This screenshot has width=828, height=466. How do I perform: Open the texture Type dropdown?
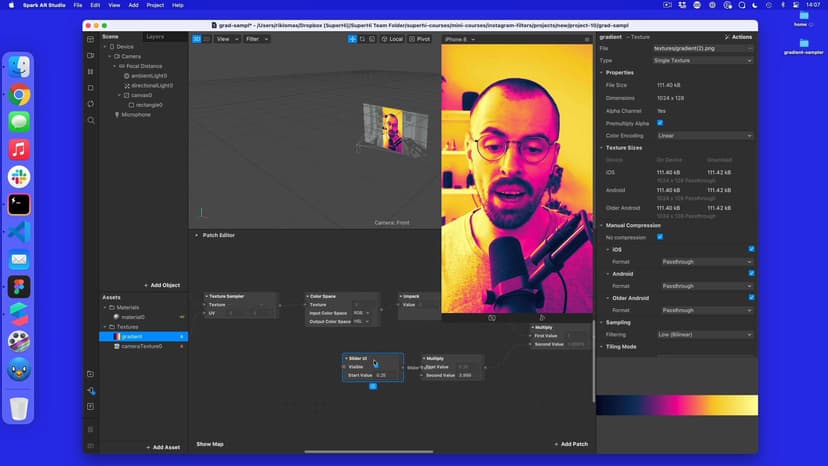(x=702, y=61)
